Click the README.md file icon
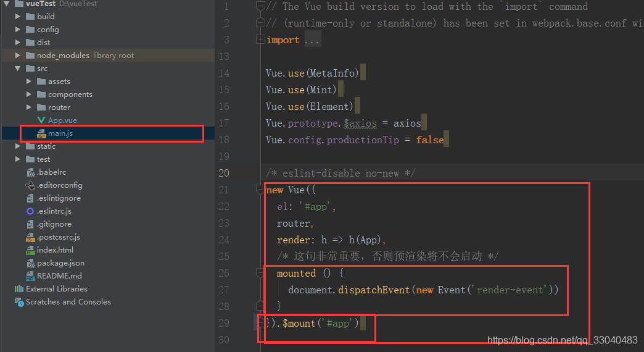The width and height of the screenshot is (644, 352). pos(30,276)
